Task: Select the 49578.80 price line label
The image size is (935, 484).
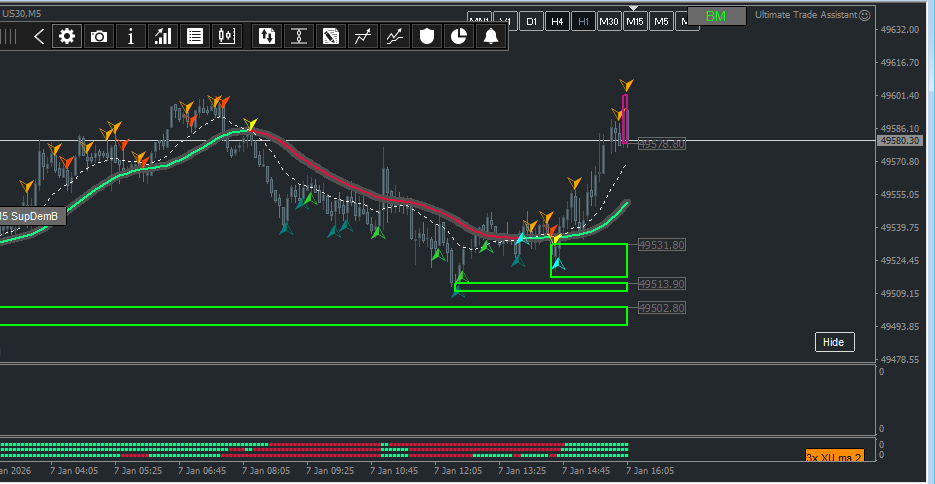Action: tap(662, 144)
